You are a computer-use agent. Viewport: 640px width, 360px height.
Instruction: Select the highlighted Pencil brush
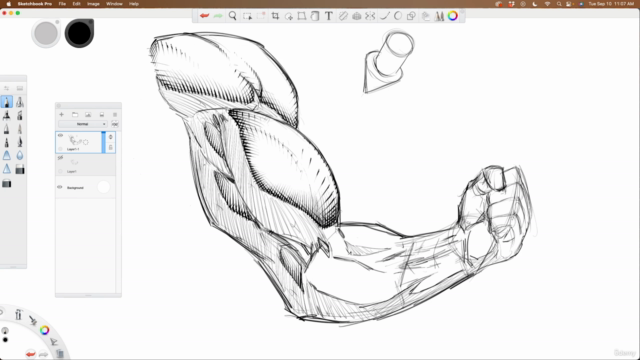coord(7,102)
